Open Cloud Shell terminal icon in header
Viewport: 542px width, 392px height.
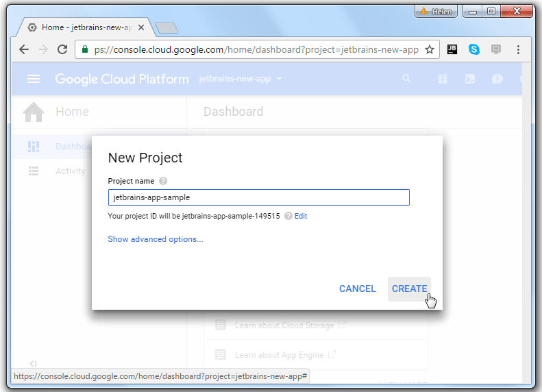coord(470,79)
